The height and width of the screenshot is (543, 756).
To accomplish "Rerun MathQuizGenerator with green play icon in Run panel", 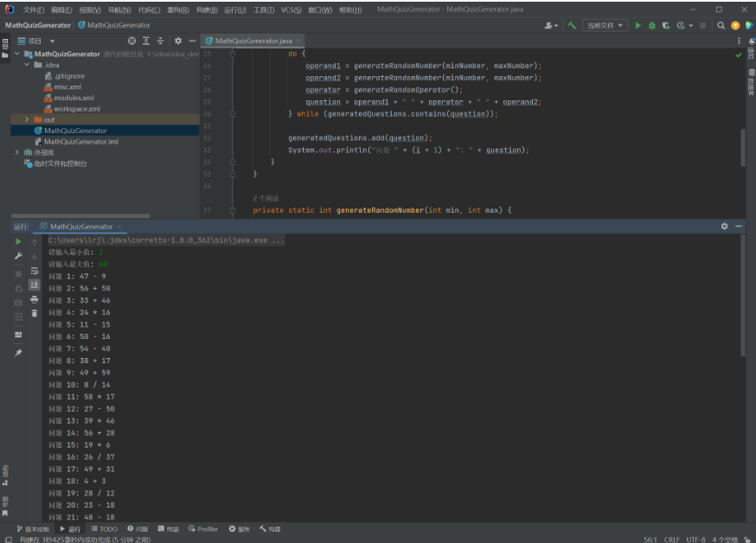I will tap(18, 241).
